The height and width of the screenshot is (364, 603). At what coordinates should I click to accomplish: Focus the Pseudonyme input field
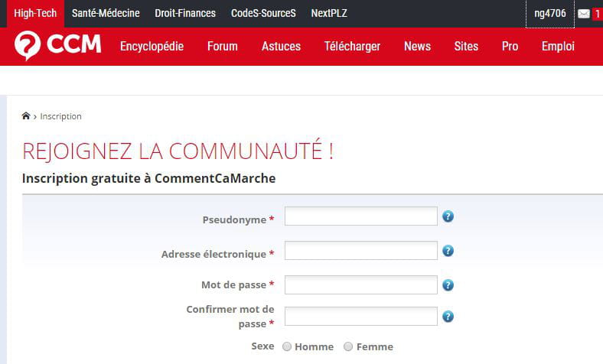pos(360,216)
